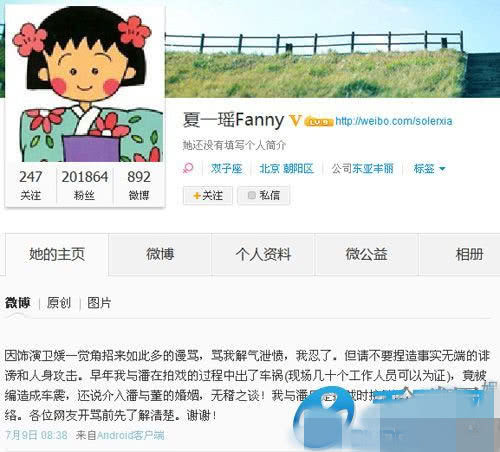This screenshot has width=500, height=452.
Task: Open the 北京 朝阳区 location link
Action: [286, 169]
